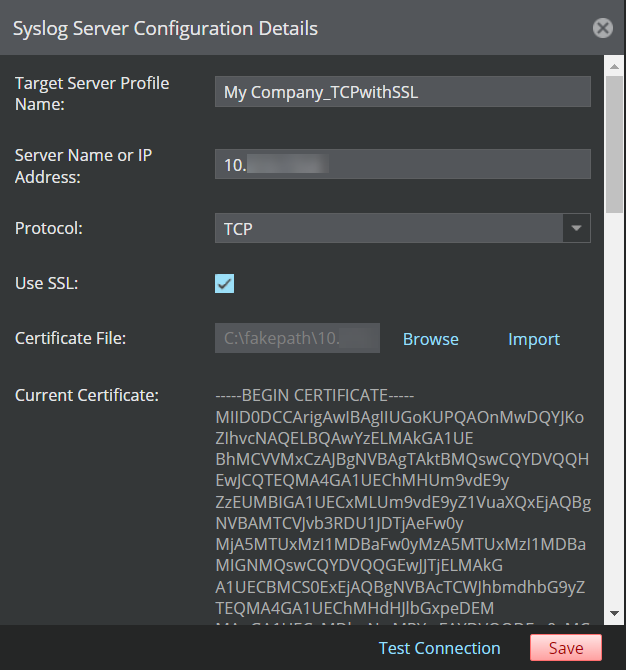This screenshot has width=626, height=670.
Task: Edit the Target Server Profile Name field
Action: point(403,91)
